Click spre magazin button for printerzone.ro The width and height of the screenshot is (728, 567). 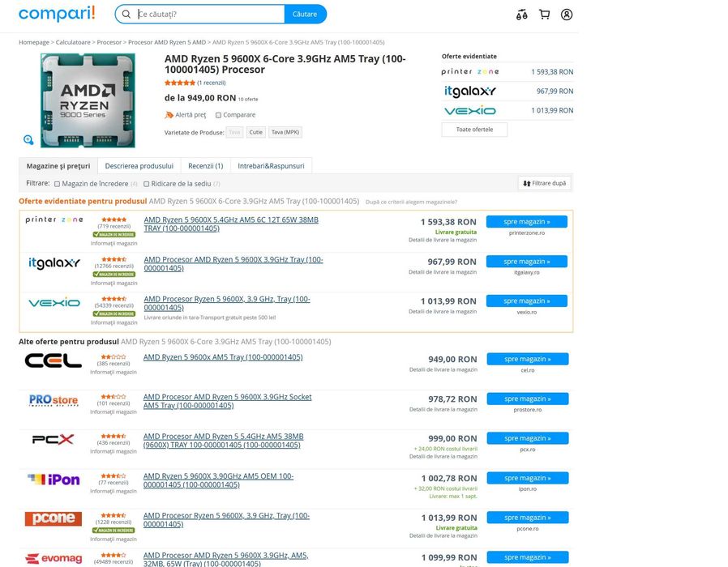pos(526,222)
